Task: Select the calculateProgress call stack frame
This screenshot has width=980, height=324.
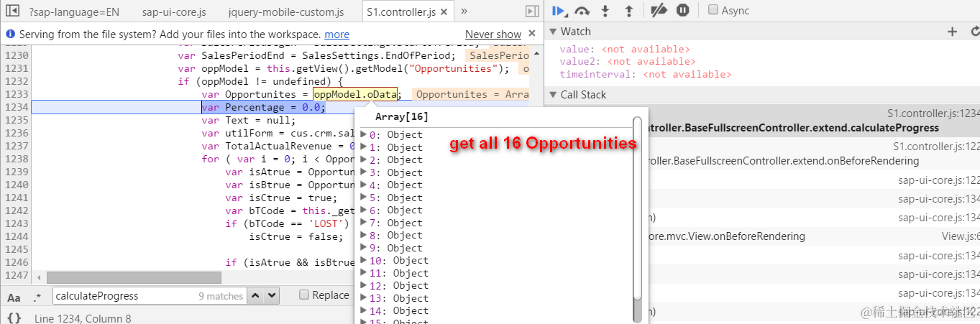Action: click(x=761, y=120)
